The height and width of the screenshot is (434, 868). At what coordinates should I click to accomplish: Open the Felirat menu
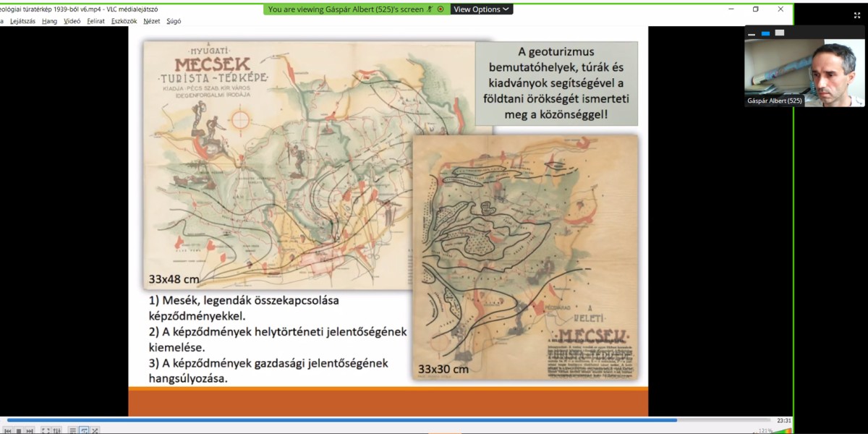pos(95,21)
